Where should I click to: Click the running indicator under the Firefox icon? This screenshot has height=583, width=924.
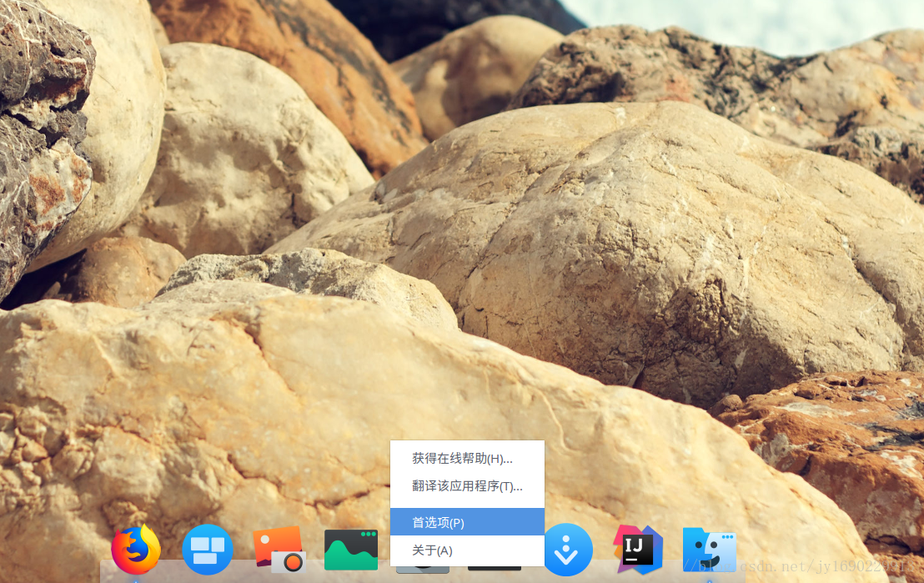click(x=136, y=579)
